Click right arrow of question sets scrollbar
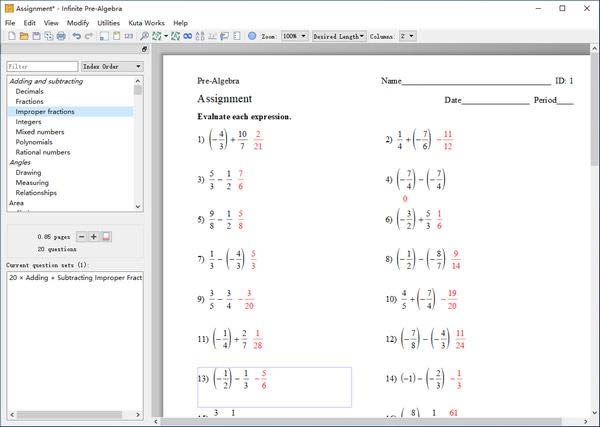600x427 pixels. 138,415
